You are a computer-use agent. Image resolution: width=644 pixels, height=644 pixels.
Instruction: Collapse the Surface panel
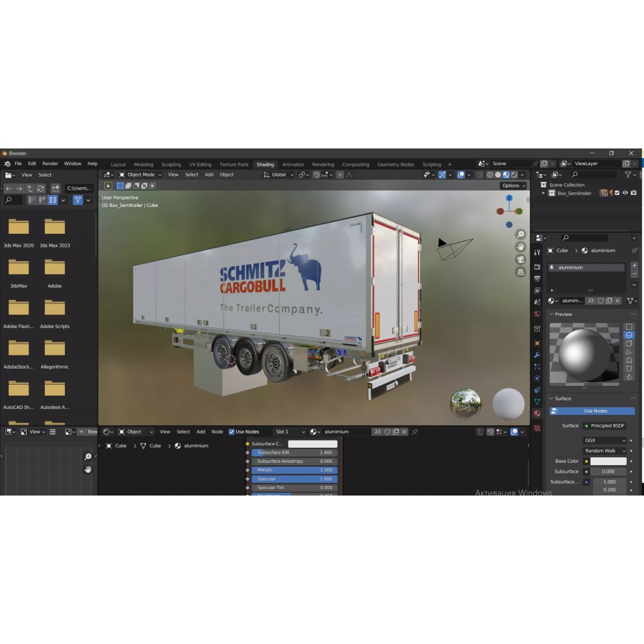point(551,398)
